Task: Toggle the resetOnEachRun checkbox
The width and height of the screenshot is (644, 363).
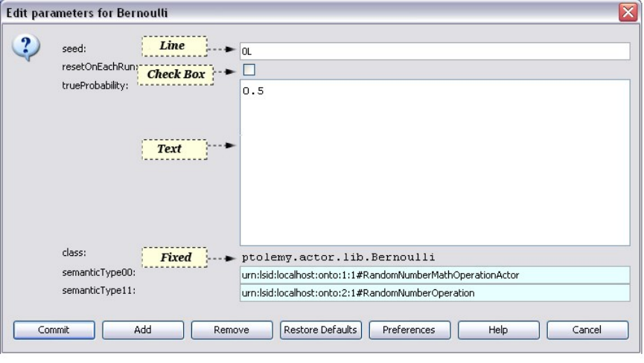Action: [249, 70]
